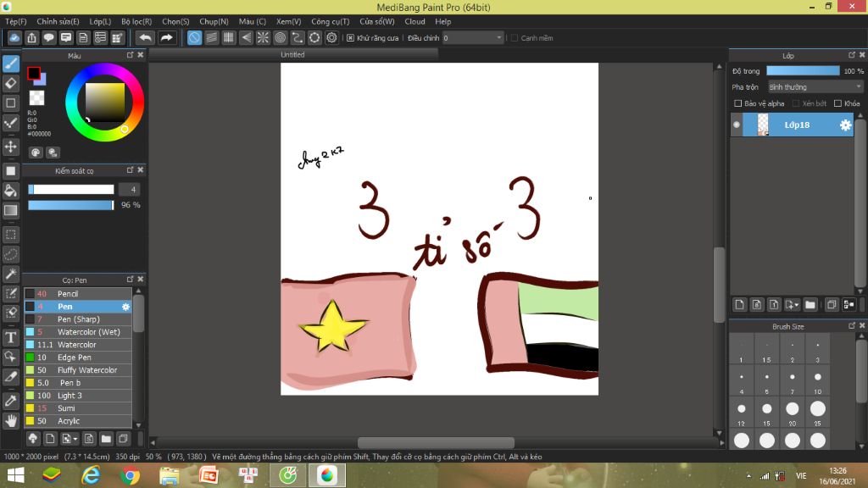Adjust brush opacity slider at 96%

point(71,205)
